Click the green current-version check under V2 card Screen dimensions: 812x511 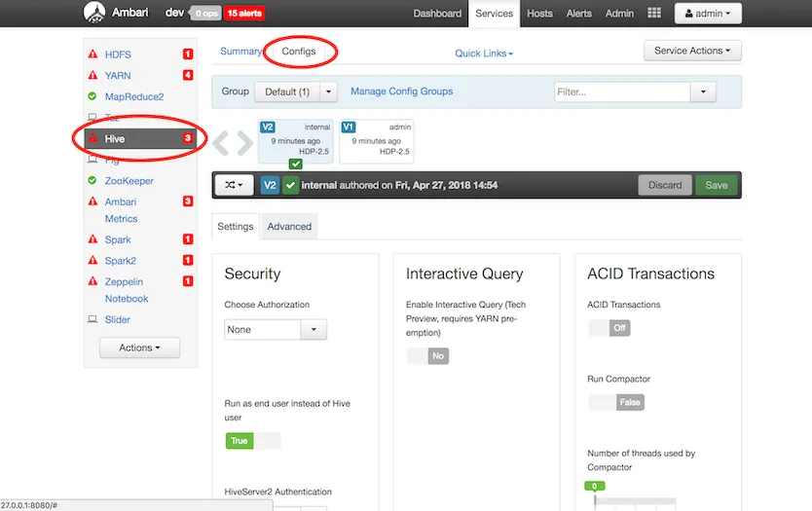[x=296, y=164]
